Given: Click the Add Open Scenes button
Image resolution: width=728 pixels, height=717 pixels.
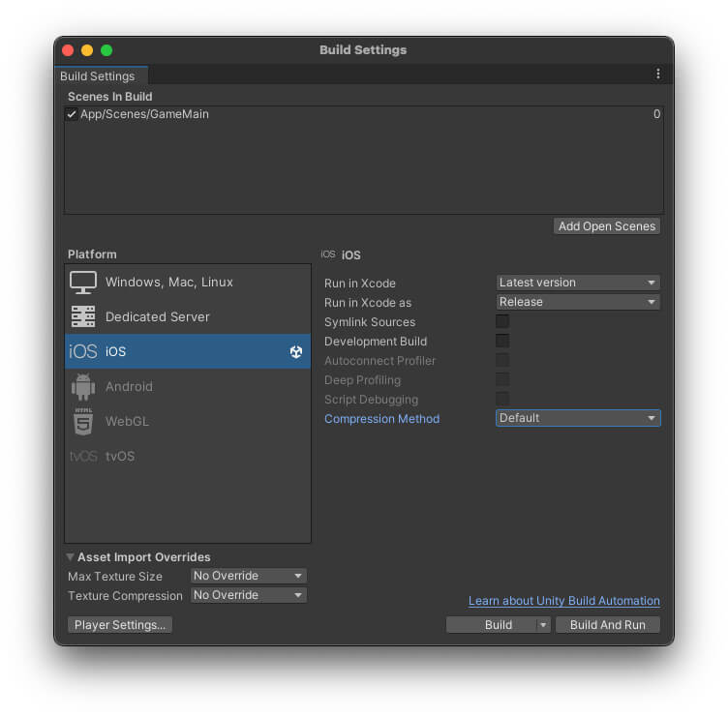Looking at the screenshot, I should point(607,226).
